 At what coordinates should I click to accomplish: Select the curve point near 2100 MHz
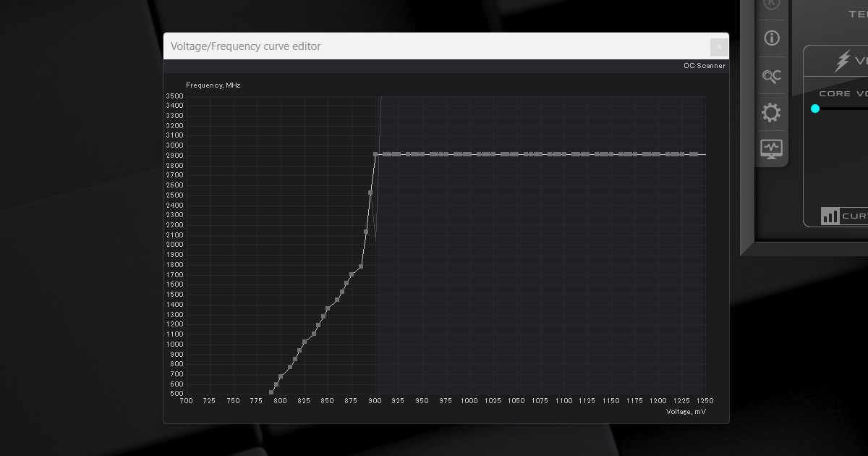coord(366,232)
